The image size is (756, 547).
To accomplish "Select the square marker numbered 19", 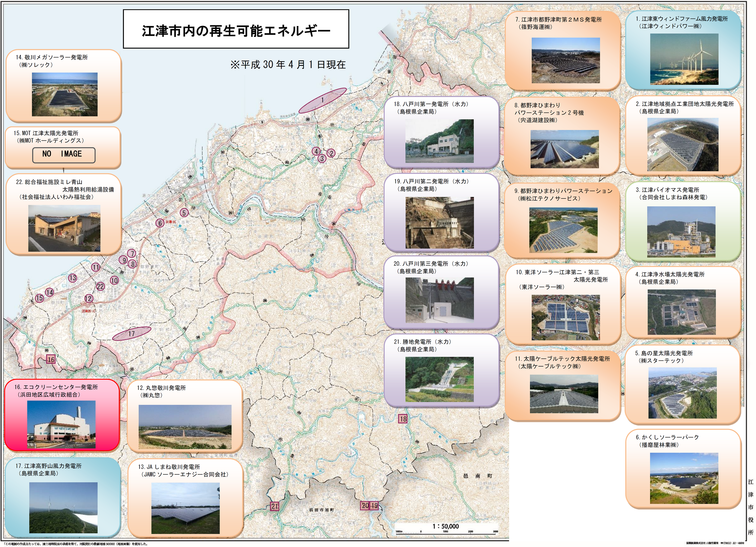I will coord(374,506).
